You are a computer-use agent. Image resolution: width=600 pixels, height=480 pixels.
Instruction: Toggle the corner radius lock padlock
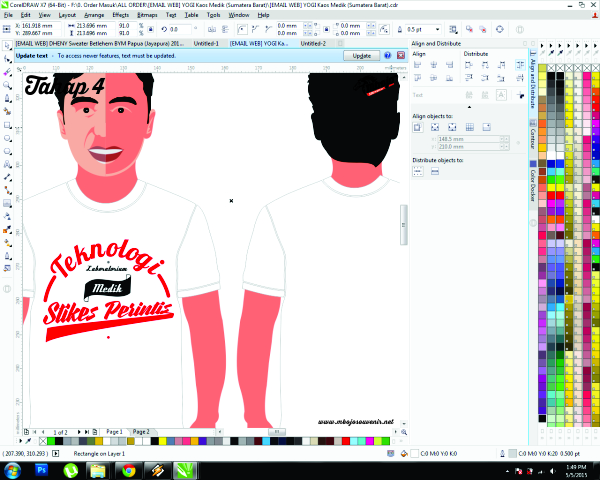pyautogui.click(x=326, y=29)
